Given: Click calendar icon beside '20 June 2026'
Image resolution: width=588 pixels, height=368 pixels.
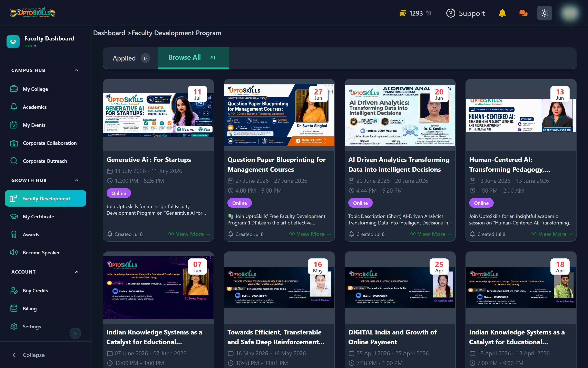Looking at the screenshot, I should 351,181.
